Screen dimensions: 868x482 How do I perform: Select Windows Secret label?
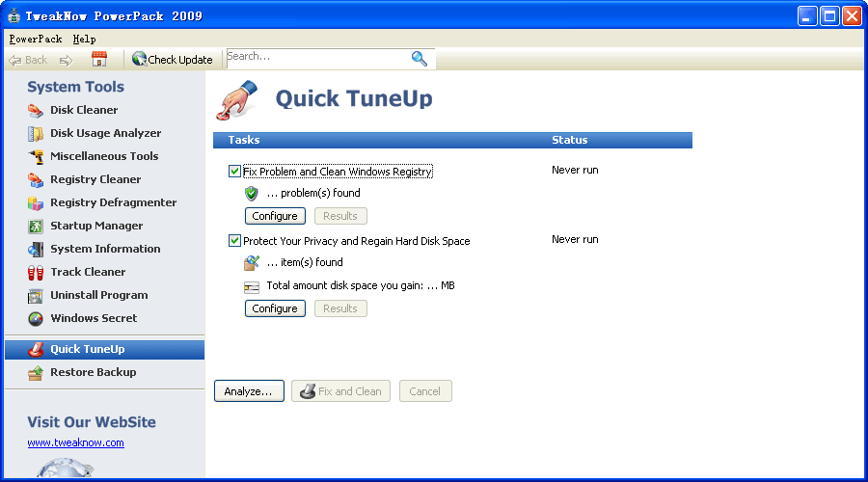pyautogui.click(x=95, y=319)
